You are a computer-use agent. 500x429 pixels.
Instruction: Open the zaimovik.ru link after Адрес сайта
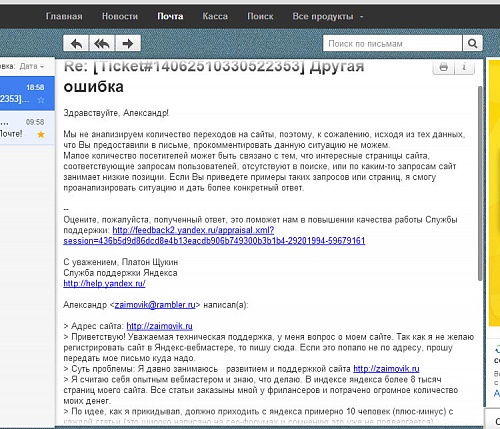pos(159,326)
